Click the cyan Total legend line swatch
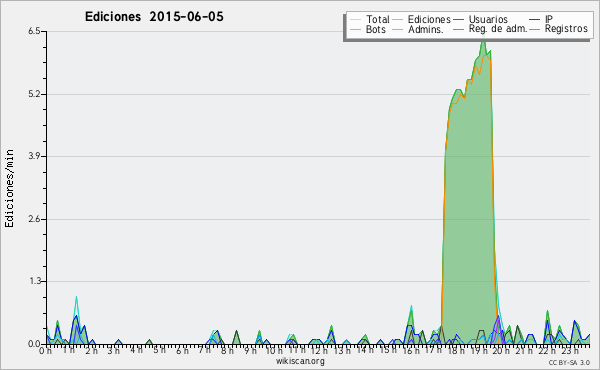 [x=355, y=19]
